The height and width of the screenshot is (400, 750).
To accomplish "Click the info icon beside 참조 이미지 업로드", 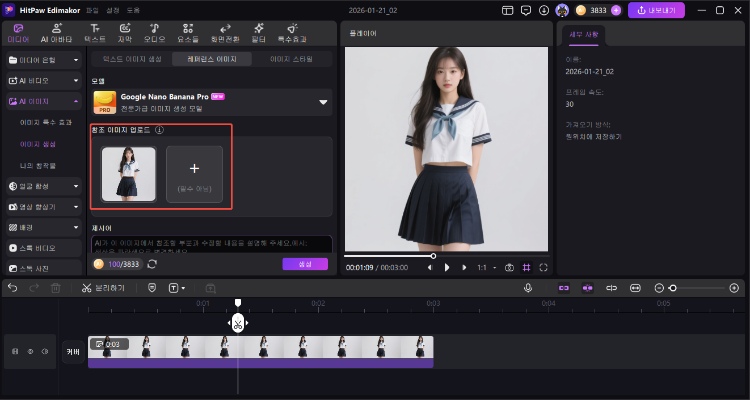I will (x=159, y=130).
